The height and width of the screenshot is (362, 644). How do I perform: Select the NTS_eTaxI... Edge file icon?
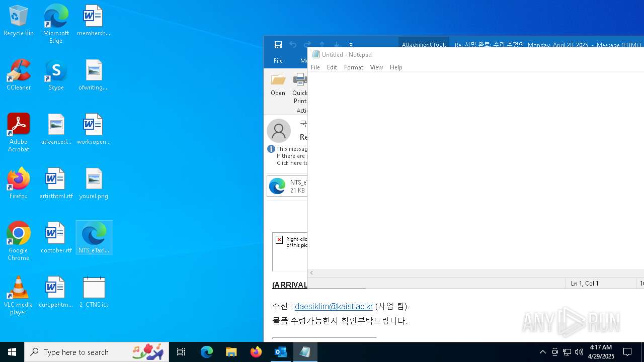point(94,237)
